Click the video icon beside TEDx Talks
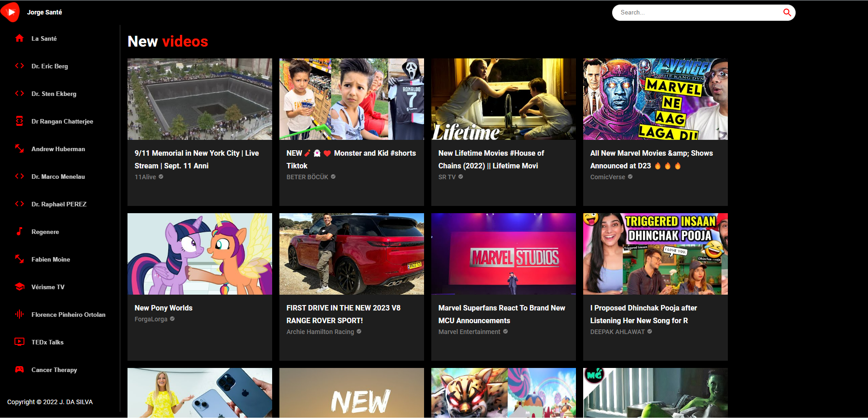 (19, 342)
